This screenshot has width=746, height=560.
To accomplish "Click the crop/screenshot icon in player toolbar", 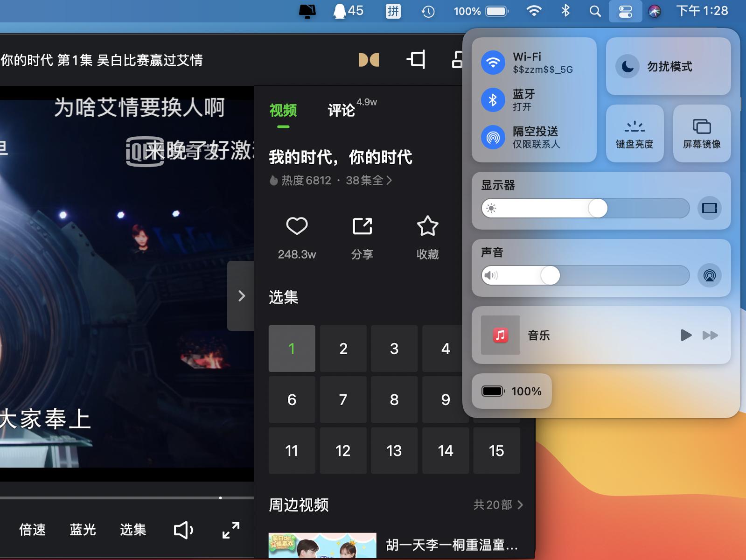I will click(x=416, y=60).
